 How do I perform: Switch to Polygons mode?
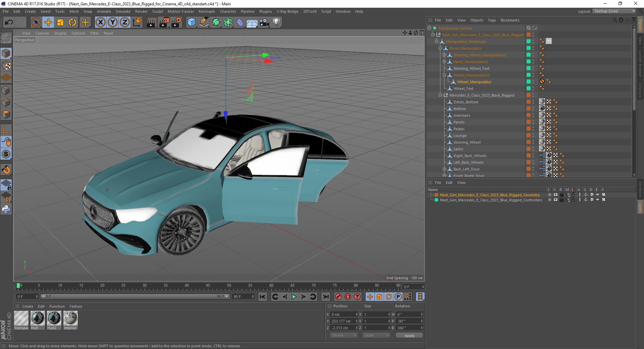coord(6,114)
